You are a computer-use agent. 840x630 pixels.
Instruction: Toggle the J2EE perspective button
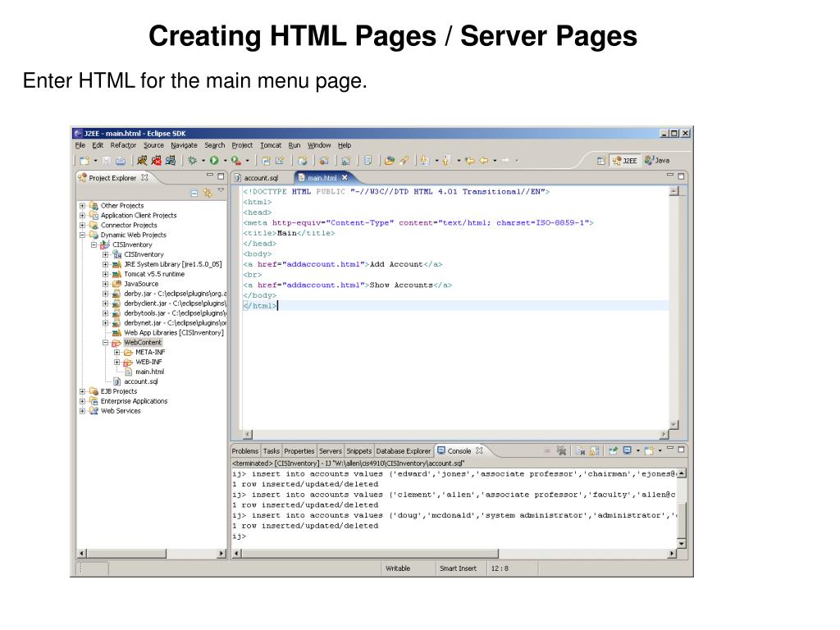point(625,160)
